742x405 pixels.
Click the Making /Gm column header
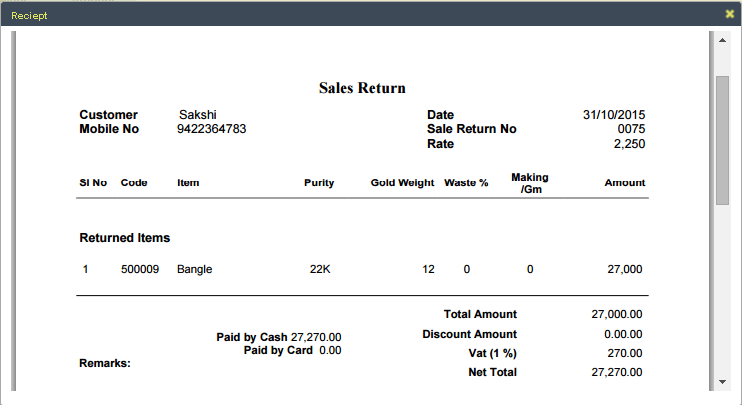pos(530,182)
